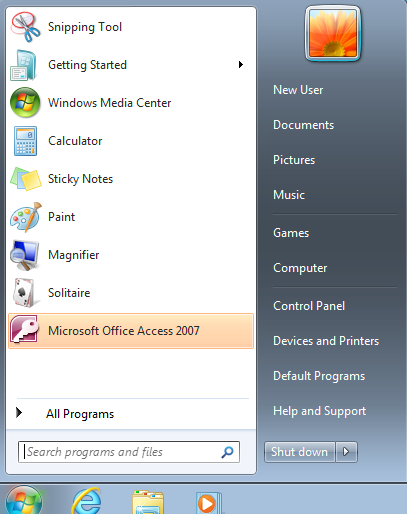Open shutdown options arrow next to Shut down
Screen dimensions: 407x514
point(346,452)
